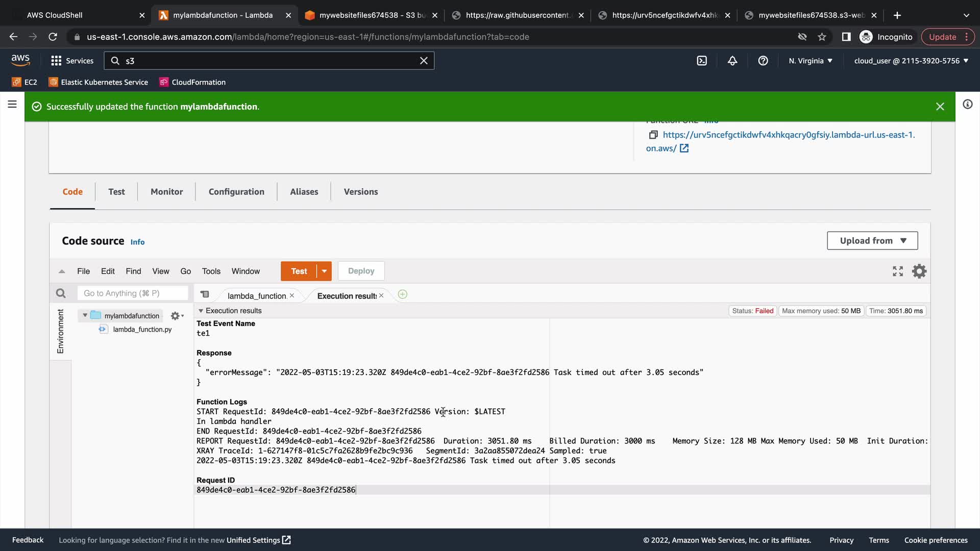Open the CloudShell icon in AWS navbar

click(702, 61)
